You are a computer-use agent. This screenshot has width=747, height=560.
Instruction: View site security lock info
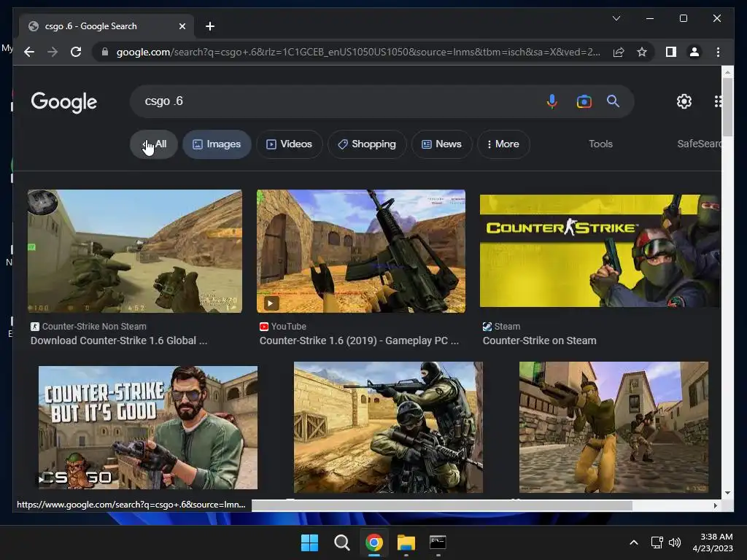click(105, 52)
